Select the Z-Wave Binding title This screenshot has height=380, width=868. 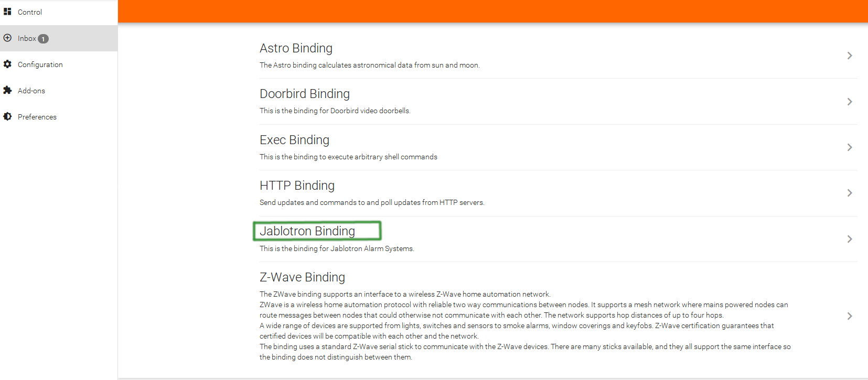[302, 277]
